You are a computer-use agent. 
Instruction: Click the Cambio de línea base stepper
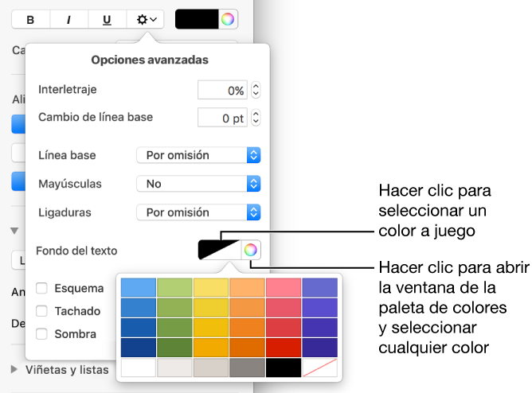tap(256, 118)
